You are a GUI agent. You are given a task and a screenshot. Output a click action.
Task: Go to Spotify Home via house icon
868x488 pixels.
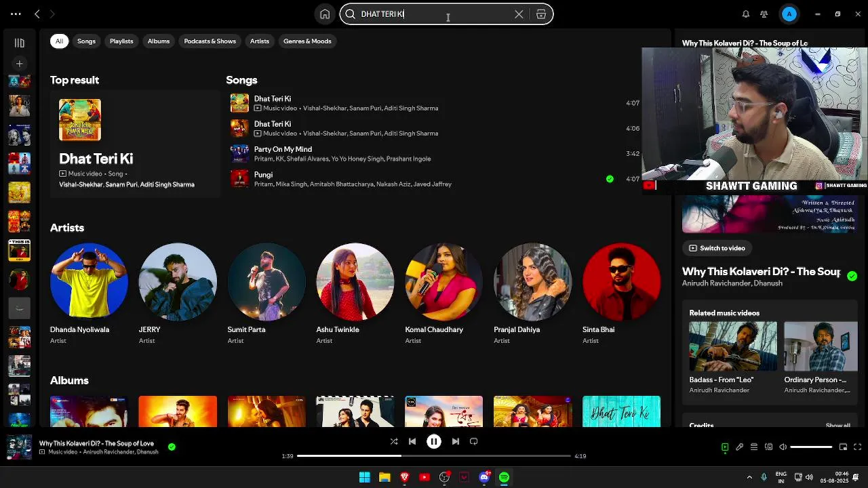325,14
